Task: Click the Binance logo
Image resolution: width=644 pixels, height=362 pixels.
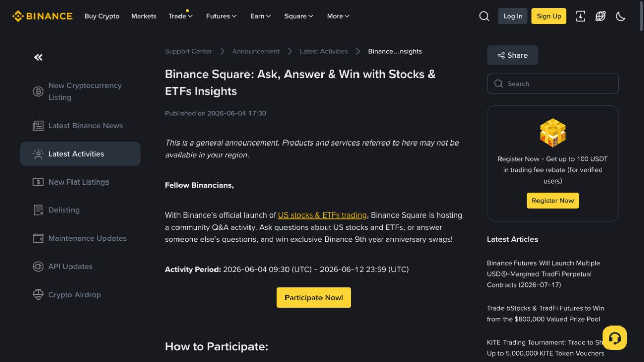Action: tap(42, 16)
